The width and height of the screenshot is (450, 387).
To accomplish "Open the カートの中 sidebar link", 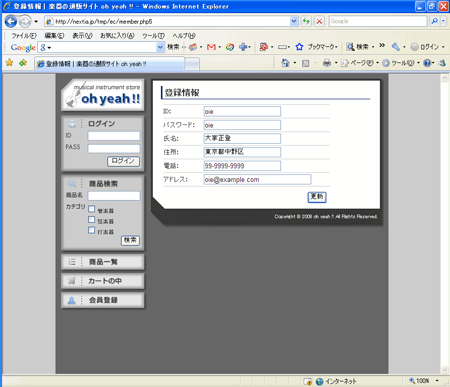I will click(x=103, y=281).
